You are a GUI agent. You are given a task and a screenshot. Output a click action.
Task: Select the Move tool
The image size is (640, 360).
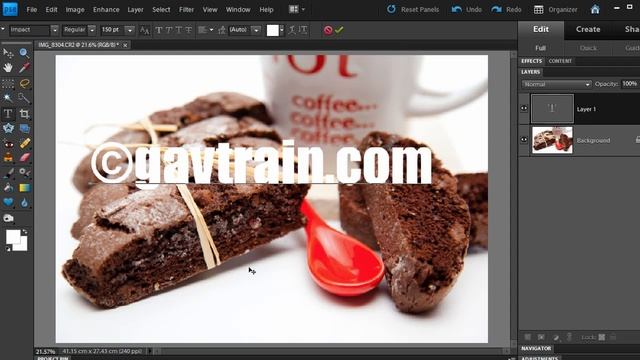point(8,53)
